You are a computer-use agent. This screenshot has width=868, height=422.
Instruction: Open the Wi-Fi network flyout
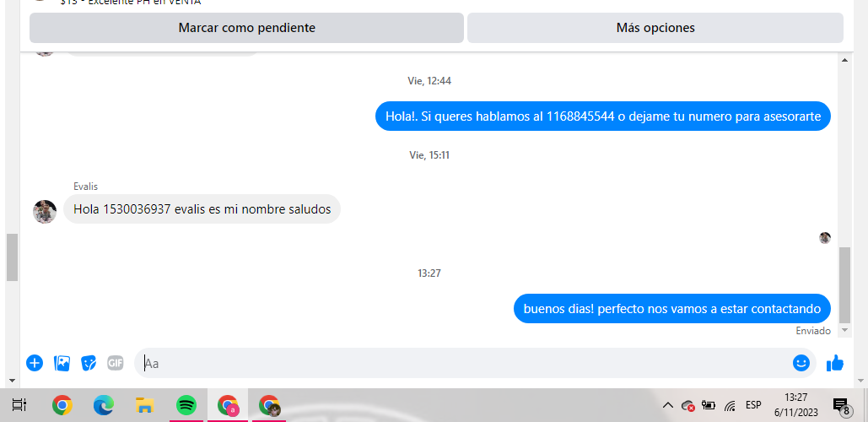point(731,405)
